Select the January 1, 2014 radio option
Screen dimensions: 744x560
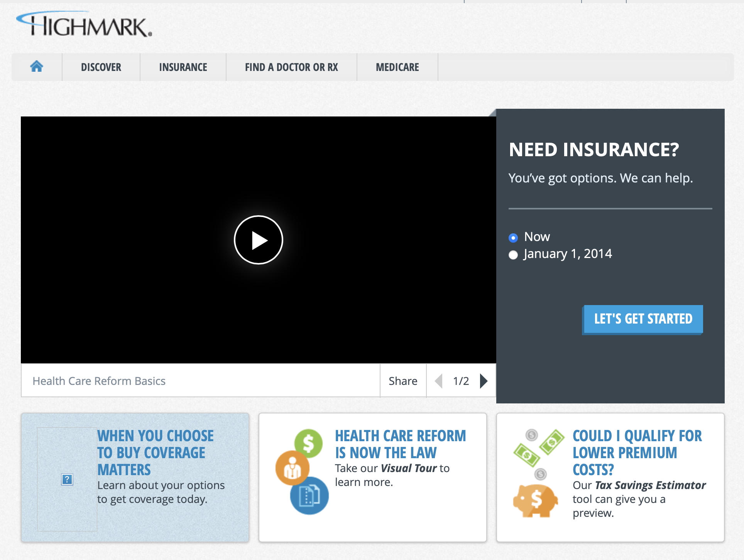(x=513, y=255)
